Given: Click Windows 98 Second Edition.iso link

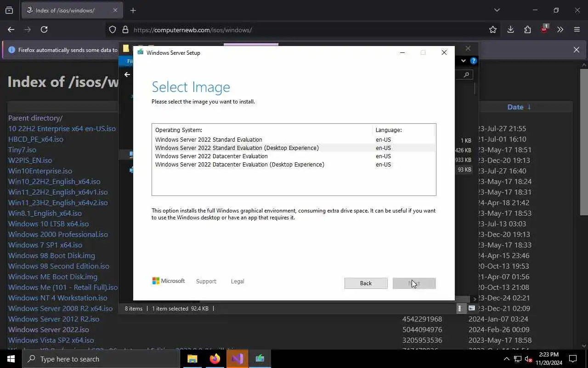Looking at the screenshot, I should [x=59, y=266].
